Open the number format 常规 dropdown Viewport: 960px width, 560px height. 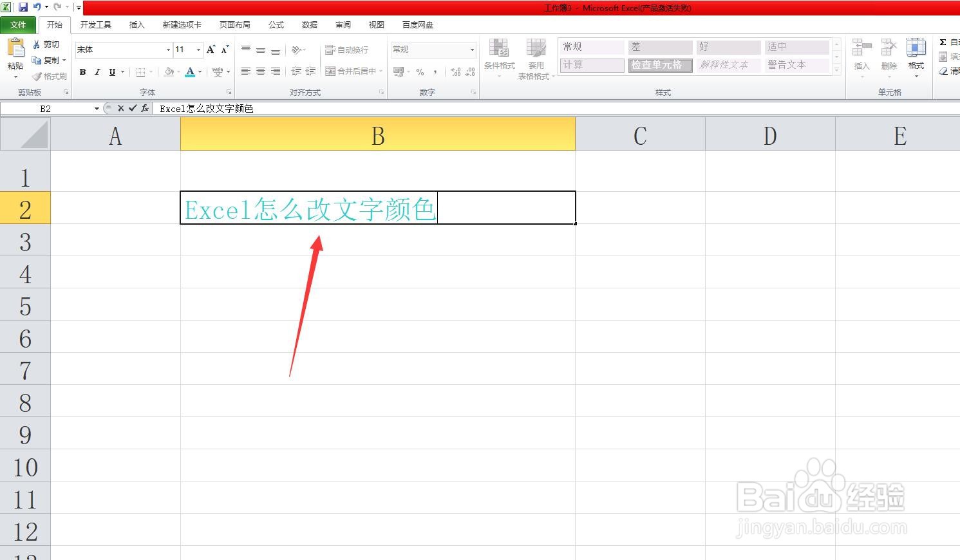[x=471, y=49]
